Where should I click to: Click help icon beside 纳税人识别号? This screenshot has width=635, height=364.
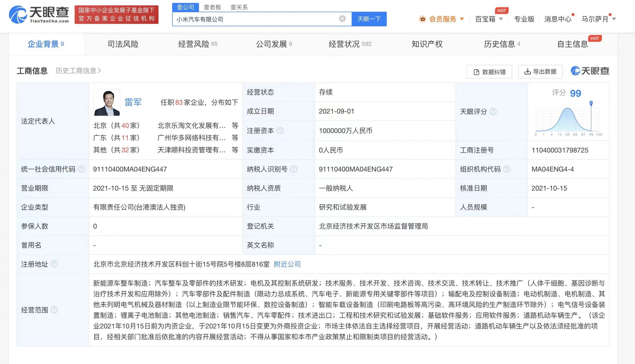pyautogui.click(x=293, y=169)
